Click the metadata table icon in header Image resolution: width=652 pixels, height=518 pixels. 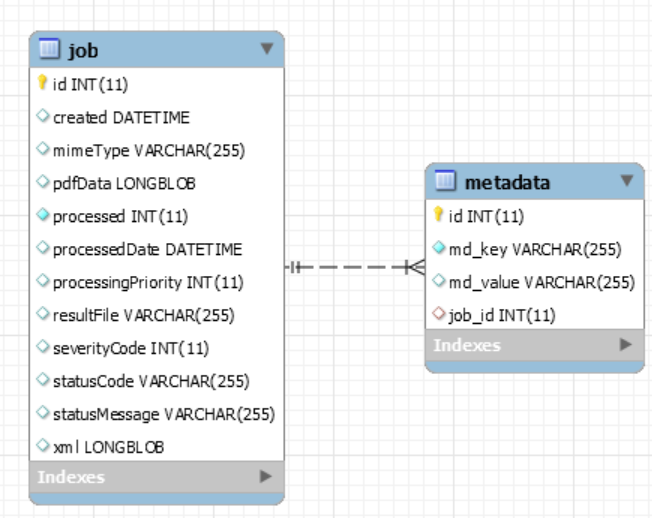[446, 181]
